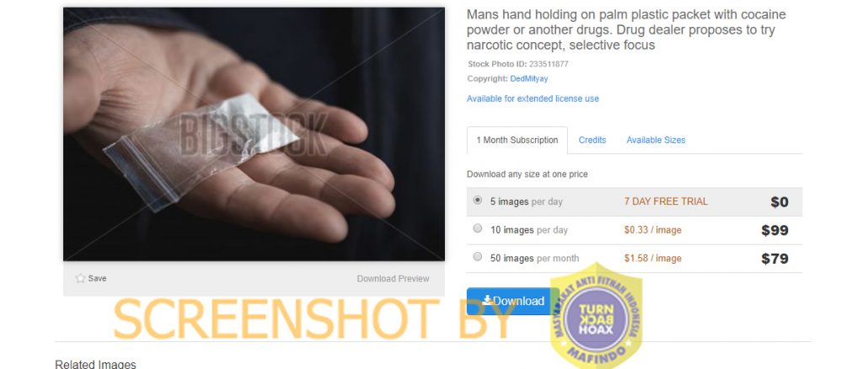
Task: Select the 5 images per day option
Action: point(478,201)
